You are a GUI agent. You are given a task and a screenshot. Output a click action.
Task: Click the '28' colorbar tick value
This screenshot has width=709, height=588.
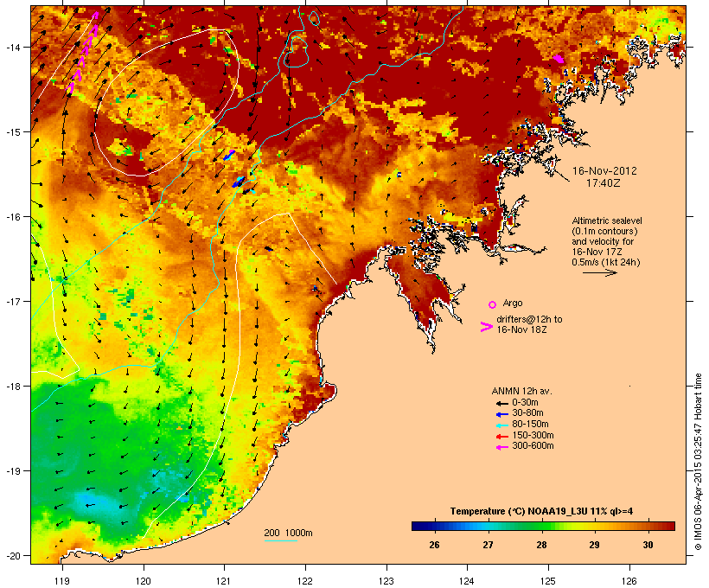(x=542, y=545)
